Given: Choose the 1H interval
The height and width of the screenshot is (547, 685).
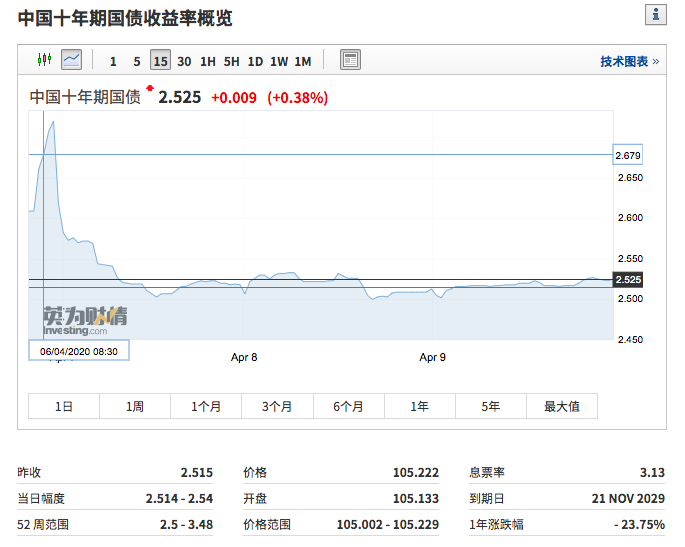Looking at the screenshot, I should tap(208, 61).
